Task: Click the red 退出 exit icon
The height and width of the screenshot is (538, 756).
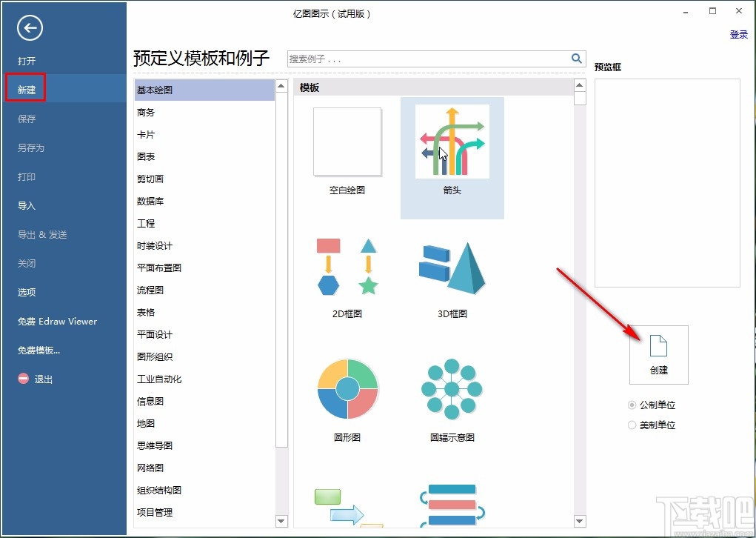Action: (24, 379)
